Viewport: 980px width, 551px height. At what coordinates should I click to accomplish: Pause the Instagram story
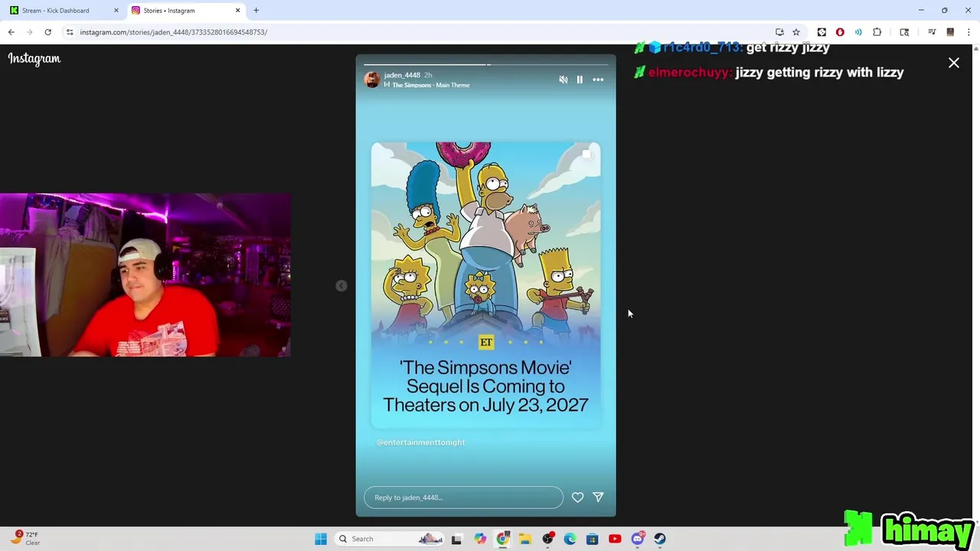click(x=580, y=80)
